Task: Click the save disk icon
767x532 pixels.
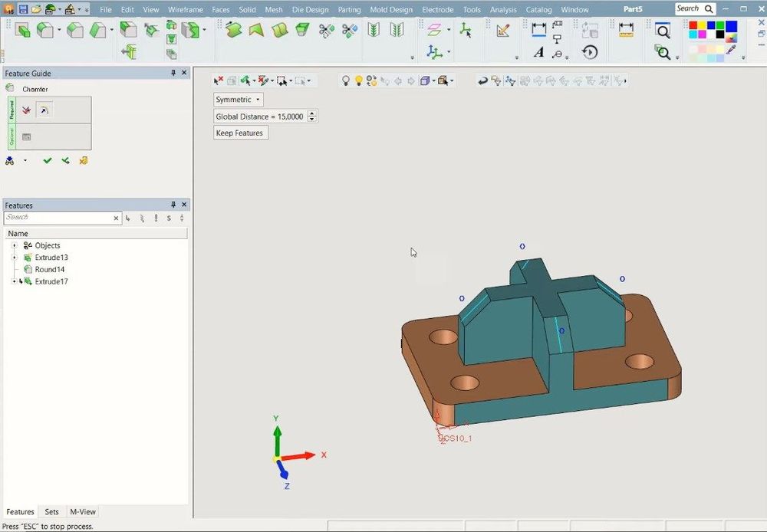Action: [x=22, y=9]
